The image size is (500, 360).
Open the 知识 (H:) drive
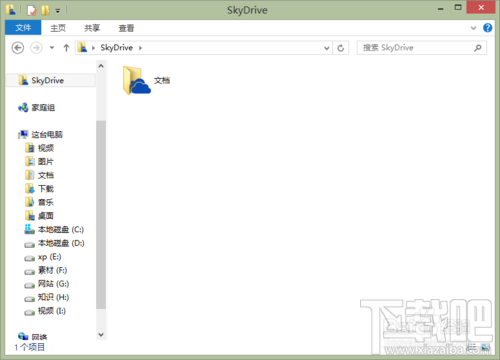click(53, 297)
